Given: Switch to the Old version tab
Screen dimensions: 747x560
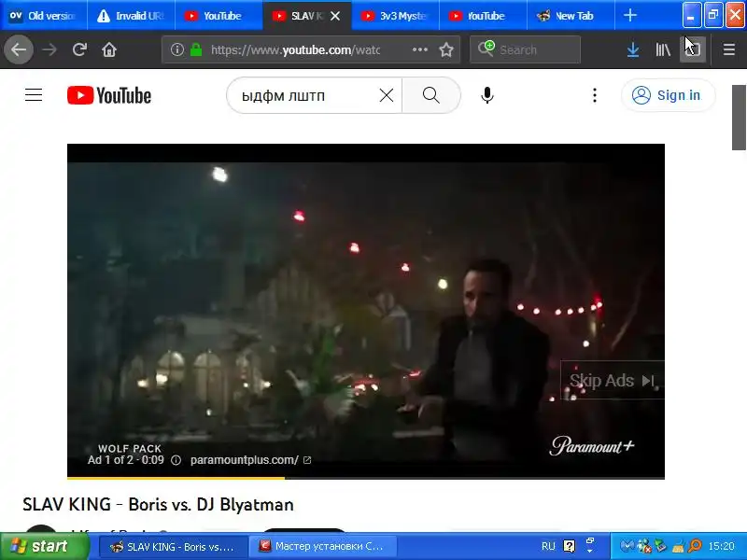Looking at the screenshot, I should pyautogui.click(x=43, y=16).
